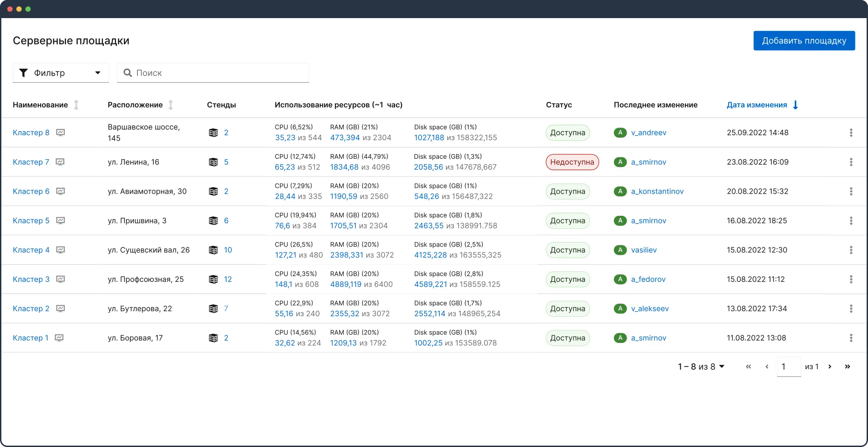Go to the first page of results
The height and width of the screenshot is (447, 868).
[748, 366]
